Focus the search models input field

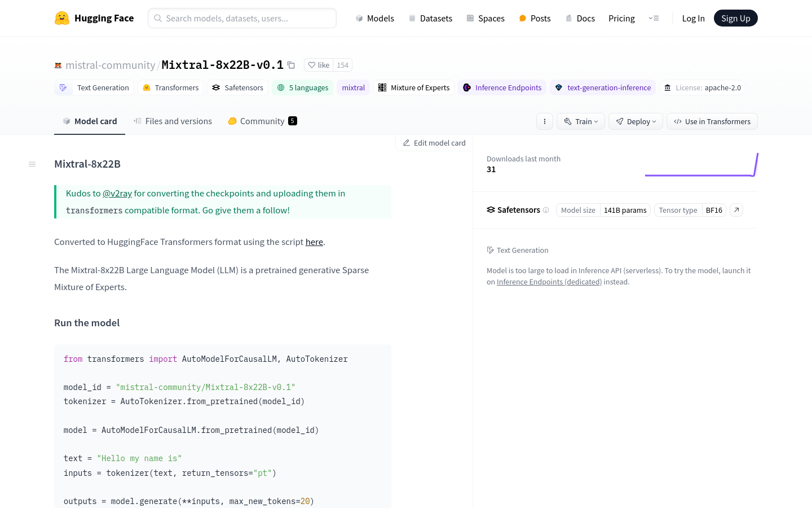242,18
